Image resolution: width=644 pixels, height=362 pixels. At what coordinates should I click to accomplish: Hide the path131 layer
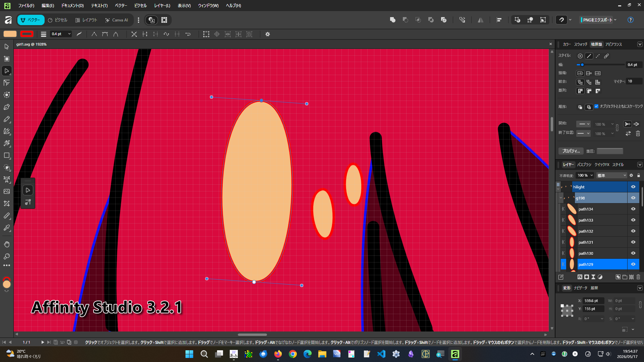click(633, 242)
